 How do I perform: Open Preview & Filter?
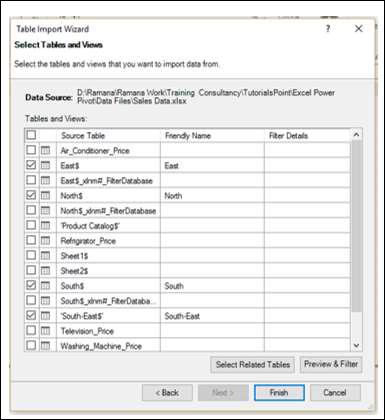tap(331, 364)
